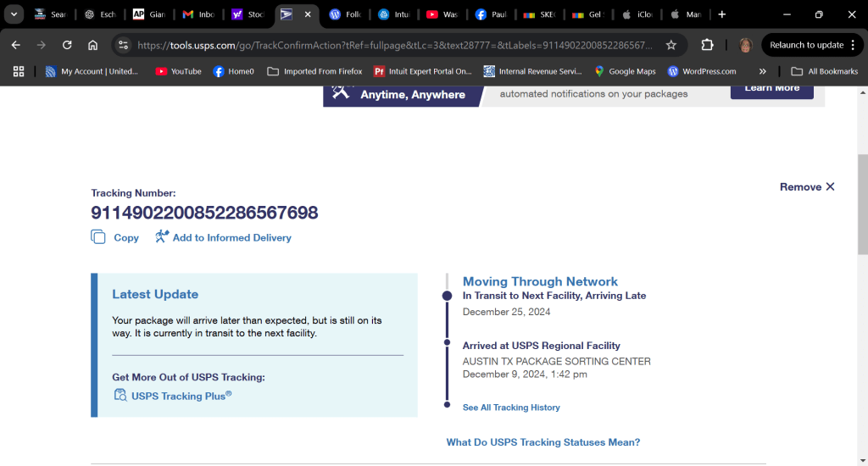Open the tab search dropdown arrow

(14, 14)
